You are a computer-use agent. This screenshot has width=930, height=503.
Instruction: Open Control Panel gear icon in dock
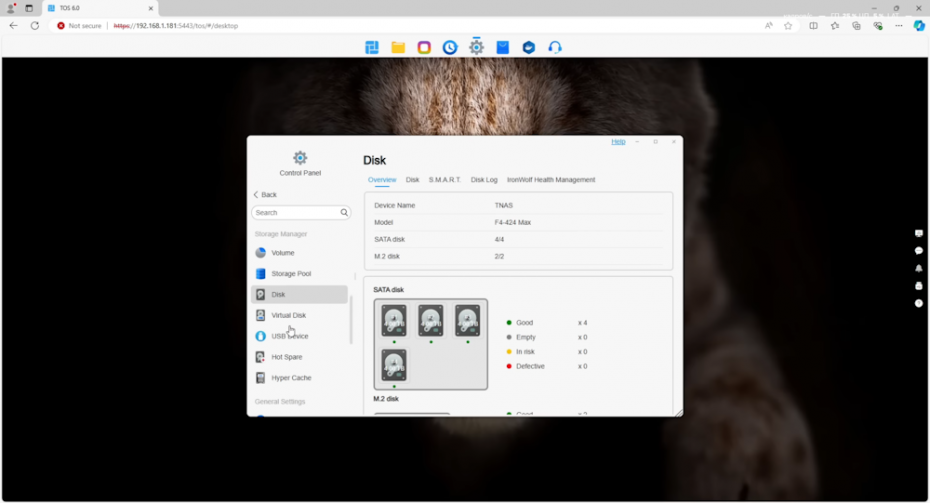tap(476, 47)
